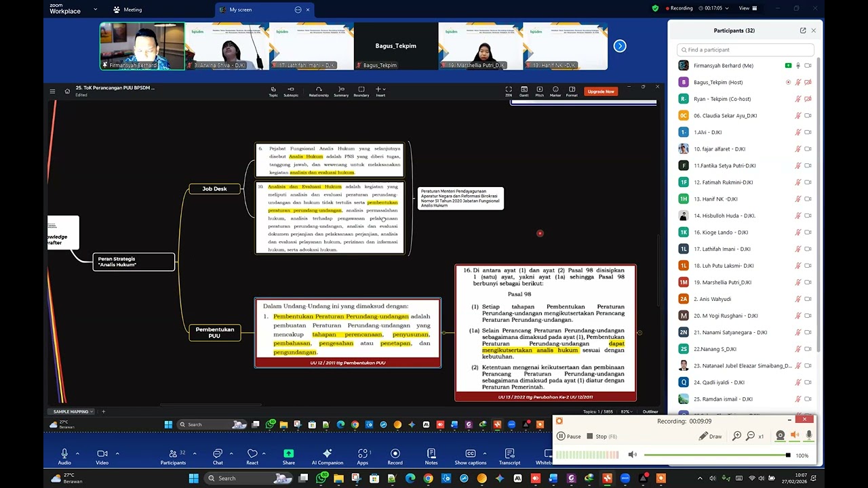Image resolution: width=868 pixels, height=488 pixels.
Task: Expand the React options arrow
Action: pyautogui.click(x=264, y=453)
